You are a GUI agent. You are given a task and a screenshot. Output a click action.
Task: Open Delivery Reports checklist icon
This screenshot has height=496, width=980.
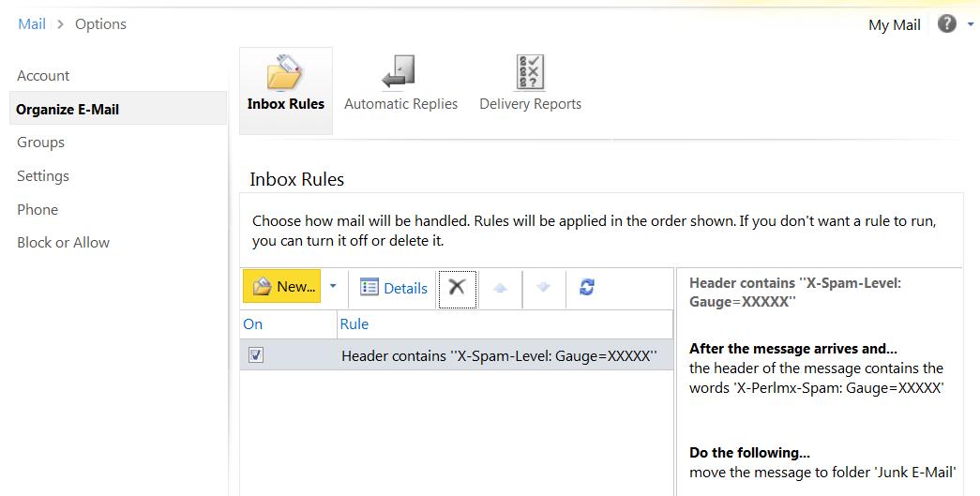click(x=530, y=72)
